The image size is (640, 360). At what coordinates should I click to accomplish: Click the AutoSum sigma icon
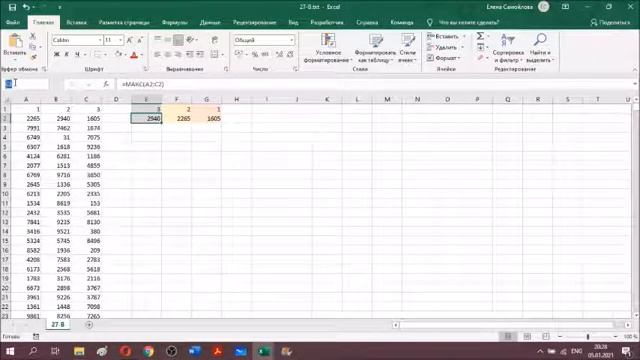point(480,36)
